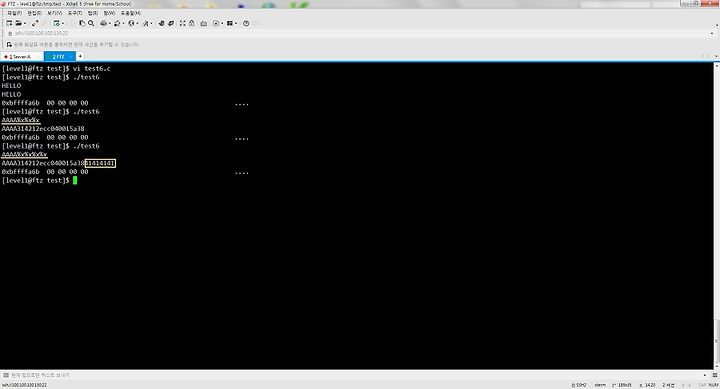Expand the globe encoding dropdown arrow
Image resolution: width=720 pixels, height=389 pixels.
[x=137, y=23]
